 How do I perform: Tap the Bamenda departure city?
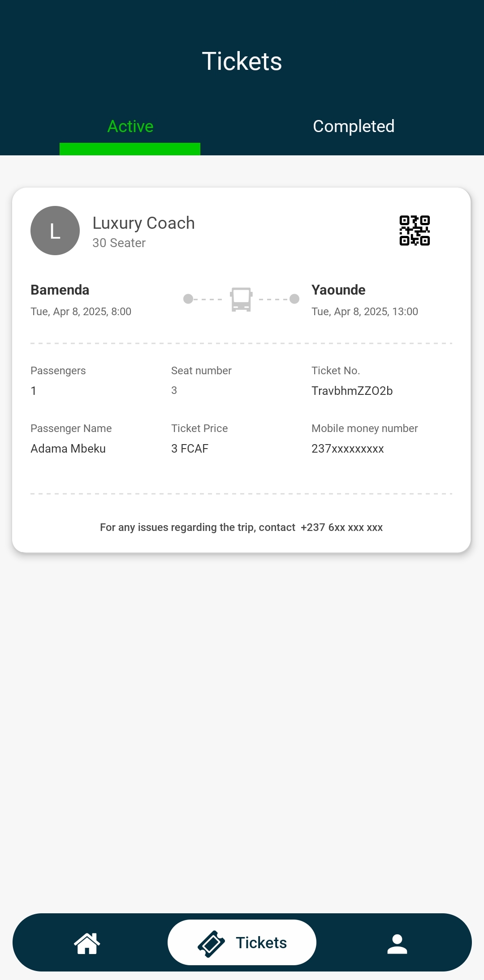pyautogui.click(x=60, y=290)
